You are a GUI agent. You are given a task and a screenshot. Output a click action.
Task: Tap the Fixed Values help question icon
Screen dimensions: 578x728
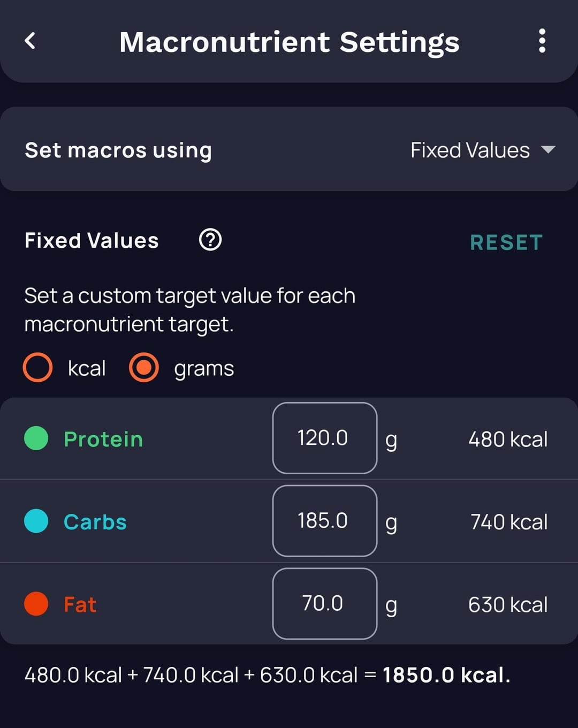[x=210, y=240]
